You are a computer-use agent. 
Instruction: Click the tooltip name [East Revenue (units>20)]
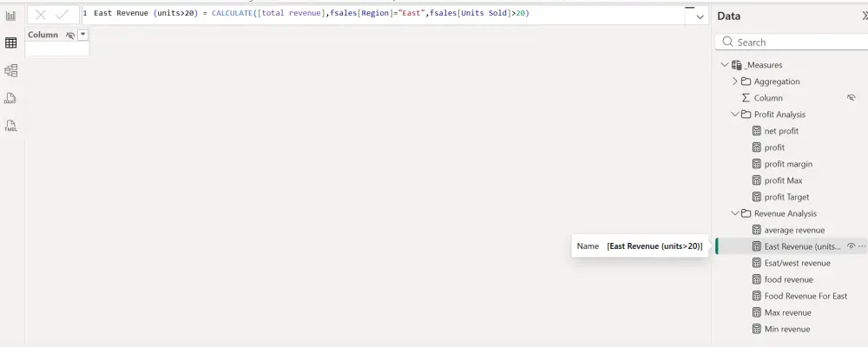[x=654, y=246]
